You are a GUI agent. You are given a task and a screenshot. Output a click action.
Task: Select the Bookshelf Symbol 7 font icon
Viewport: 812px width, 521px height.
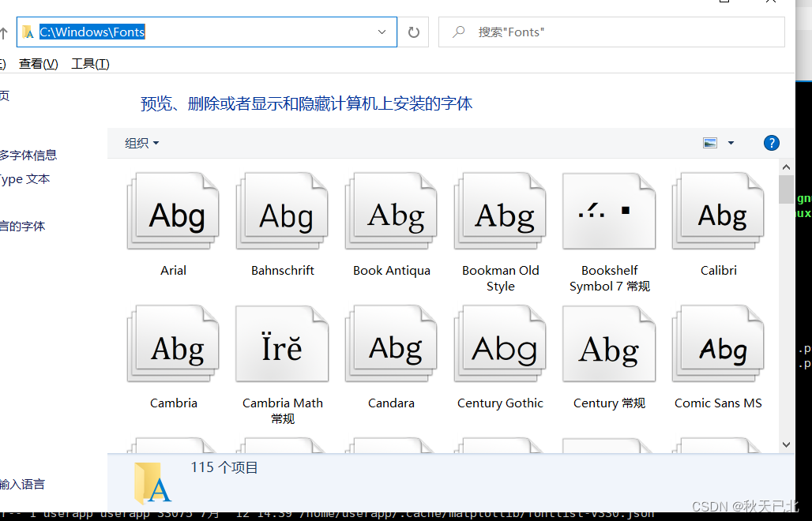tap(610, 211)
